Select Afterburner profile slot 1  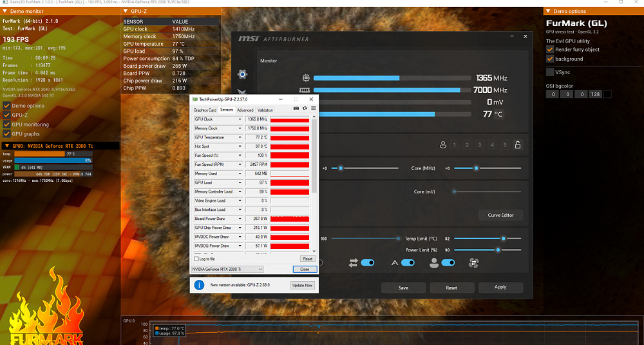[x=454, y=144]
